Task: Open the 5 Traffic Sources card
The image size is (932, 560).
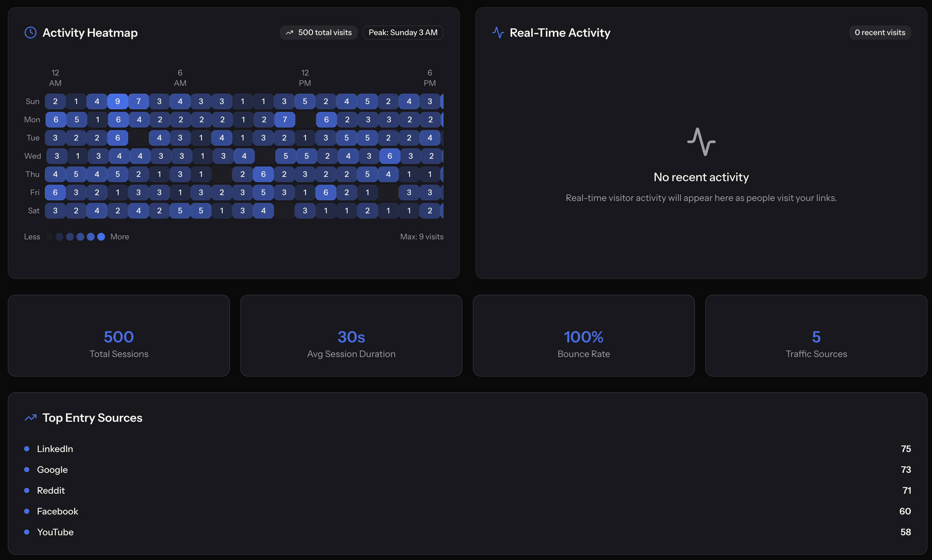Action: (816, 336)
